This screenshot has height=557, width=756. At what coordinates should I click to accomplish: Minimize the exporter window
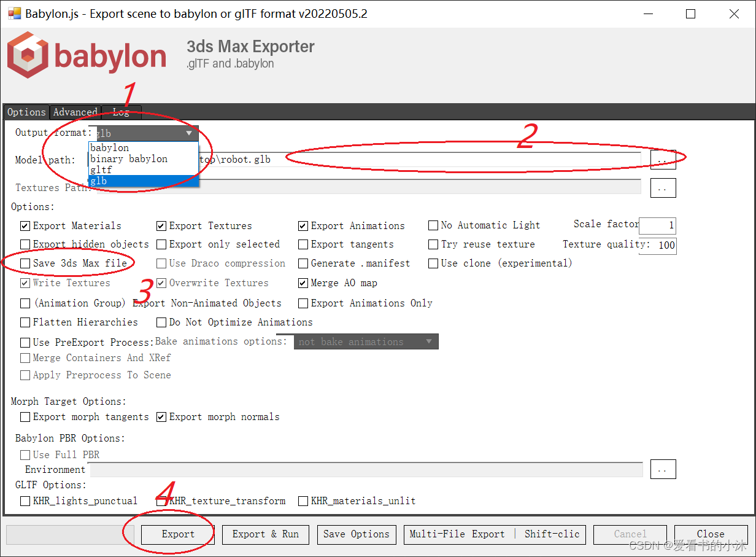click(647, 14)
